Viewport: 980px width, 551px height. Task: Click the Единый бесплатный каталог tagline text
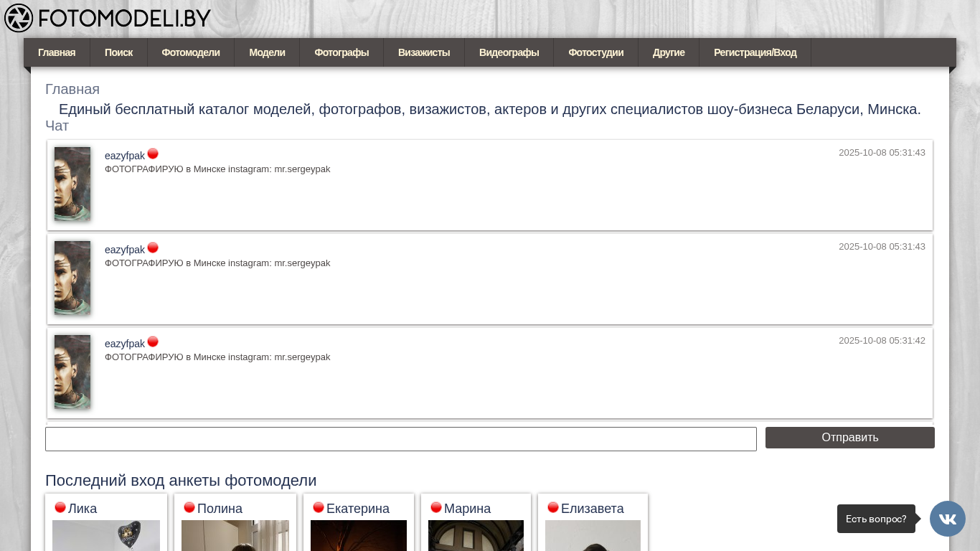click(490, 109)
